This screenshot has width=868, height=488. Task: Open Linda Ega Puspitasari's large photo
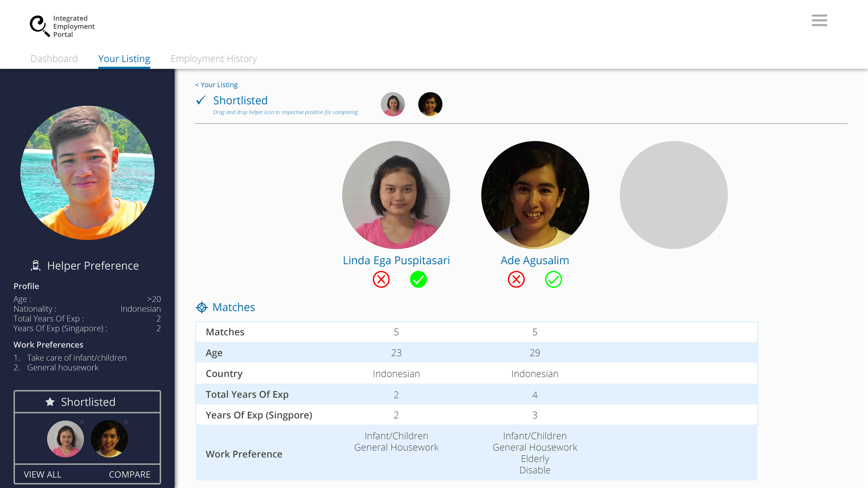click(396, 195)
